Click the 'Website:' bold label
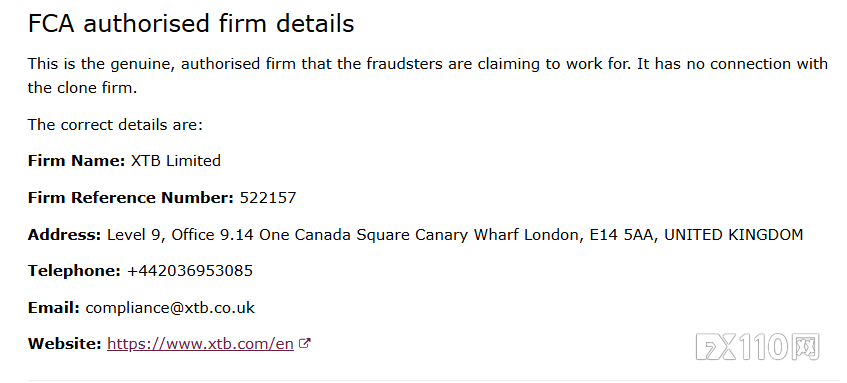Viewport: 847px width, 383px height. point(65,344)
